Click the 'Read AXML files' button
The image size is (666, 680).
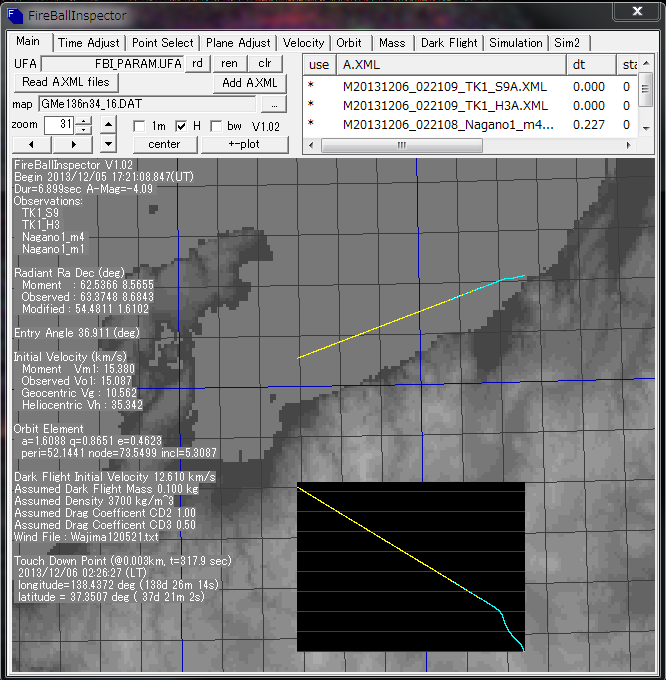(x=66, y=82)
